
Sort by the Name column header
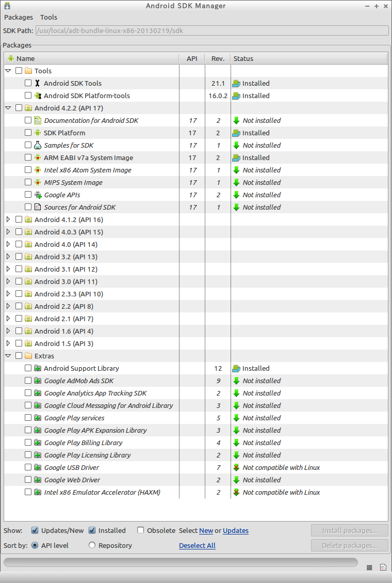click(x=92, y=58)
